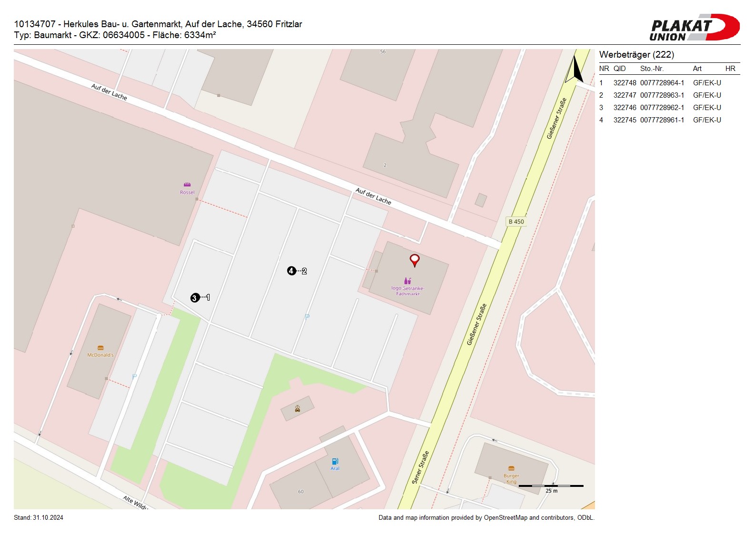
Task: Select table row with QID 322745
Action: pyautogui.click(x=660, y=120)
